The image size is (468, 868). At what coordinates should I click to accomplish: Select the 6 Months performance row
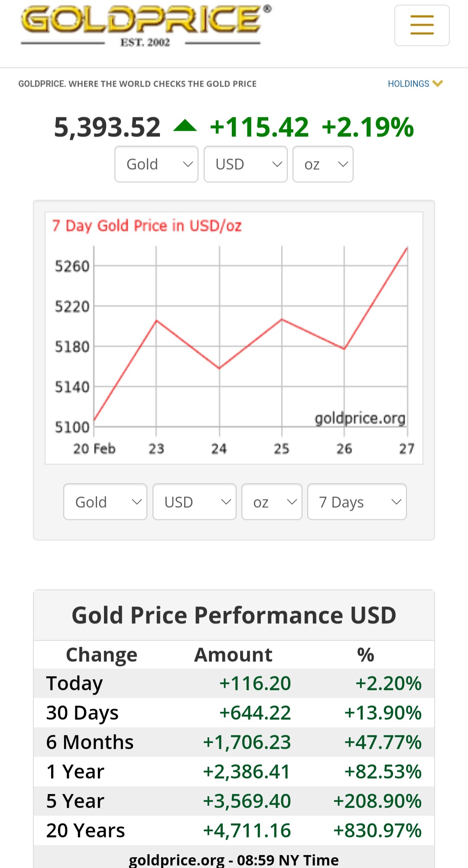[x=234, y=742]
